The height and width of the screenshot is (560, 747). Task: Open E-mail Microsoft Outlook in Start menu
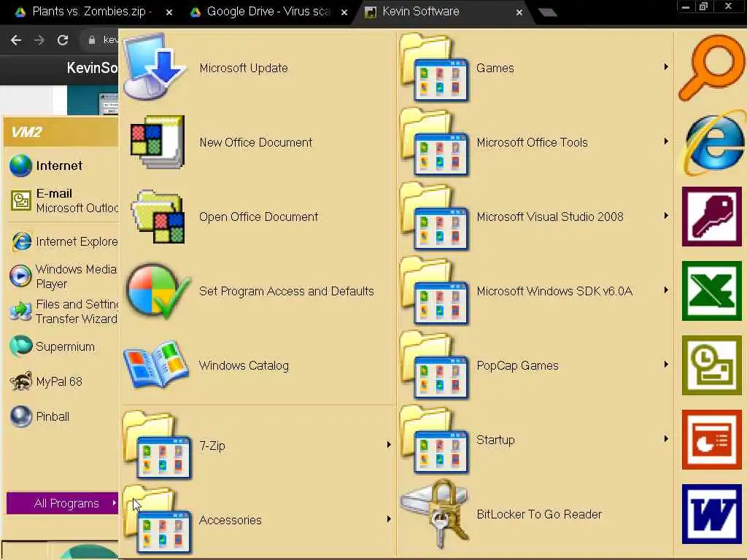pos(63,201)
